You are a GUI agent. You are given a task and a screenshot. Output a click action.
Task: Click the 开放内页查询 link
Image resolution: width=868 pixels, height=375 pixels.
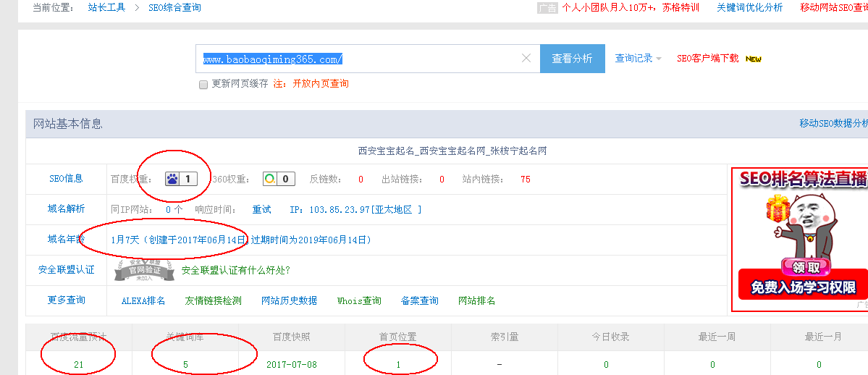[321, 84]
